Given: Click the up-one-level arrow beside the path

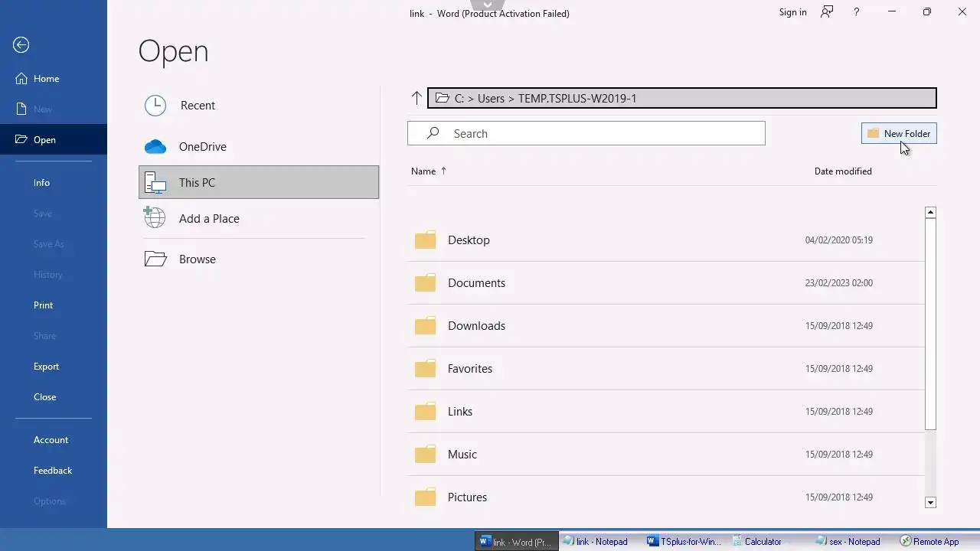Looking at the screenshot, I should pos(416,98).
